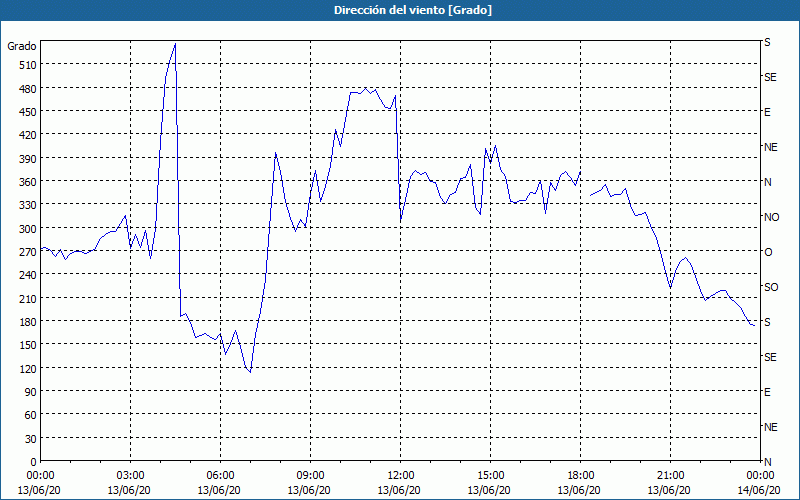Select the S compass label at the 180 level

(767, 322)
